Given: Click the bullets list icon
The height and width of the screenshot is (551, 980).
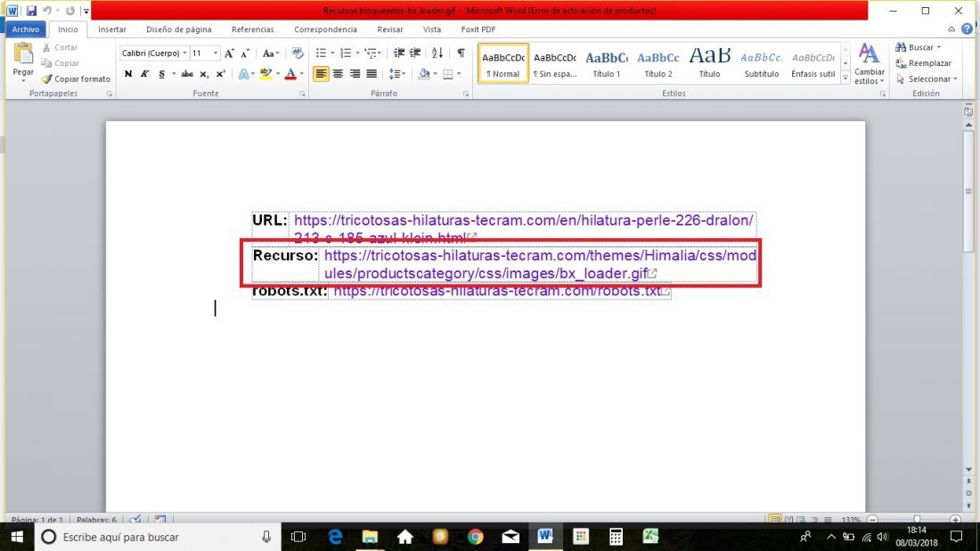Looking at the screenshot, I should point(321,53).
